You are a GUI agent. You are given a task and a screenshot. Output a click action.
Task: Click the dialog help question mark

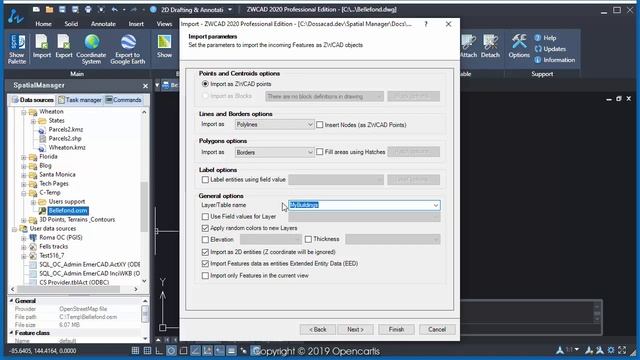coord(426,24)
